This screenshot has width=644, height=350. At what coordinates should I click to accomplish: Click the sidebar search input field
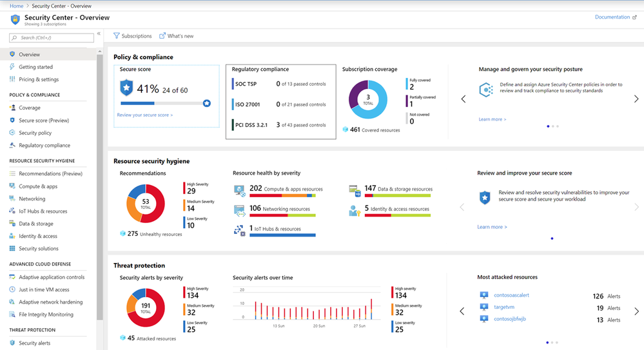pyautogui.click(x=52, y=38)
